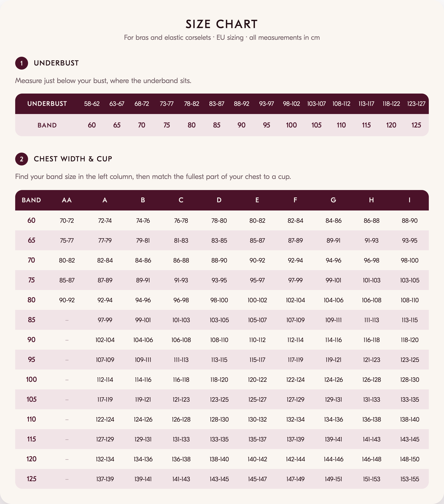Select the CHEST WIDTH & CUP heading

pos(73,159)
